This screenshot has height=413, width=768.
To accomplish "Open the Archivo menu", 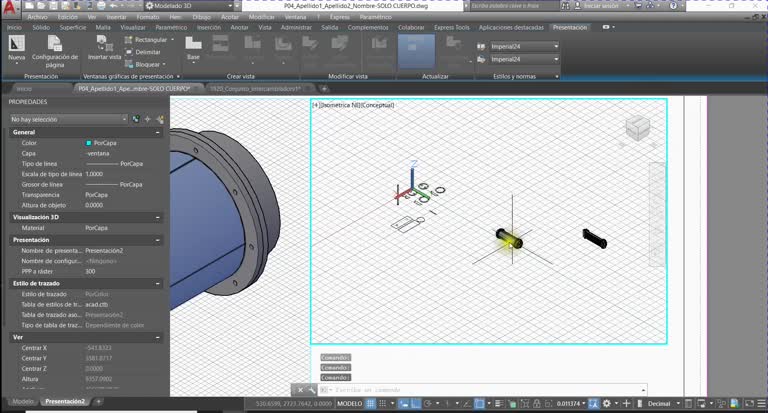I will [x=37, y=17].
